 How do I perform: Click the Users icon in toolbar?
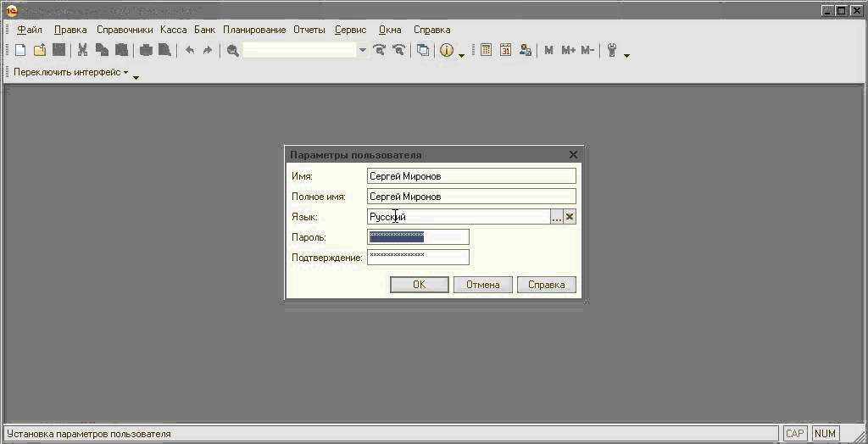tap(526, 50)
